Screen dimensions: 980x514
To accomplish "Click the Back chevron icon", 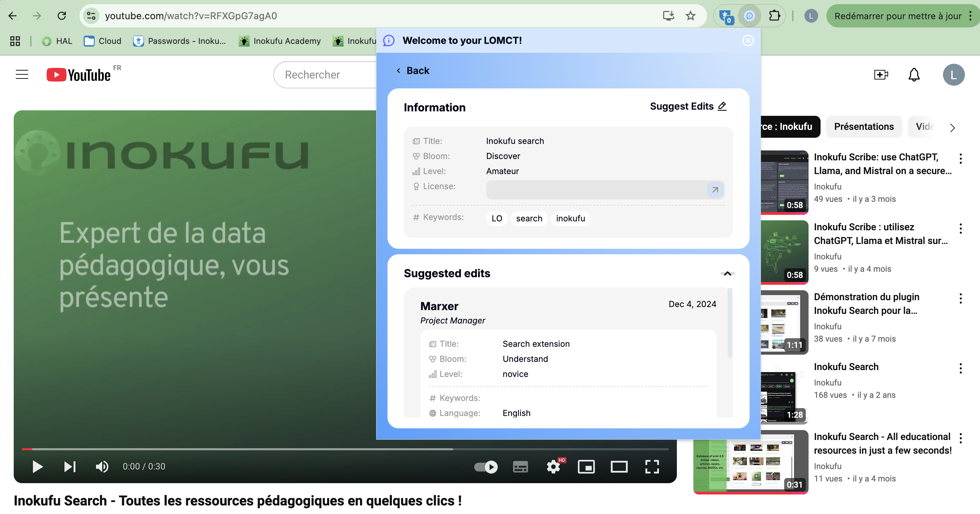I will pos(398,70).
